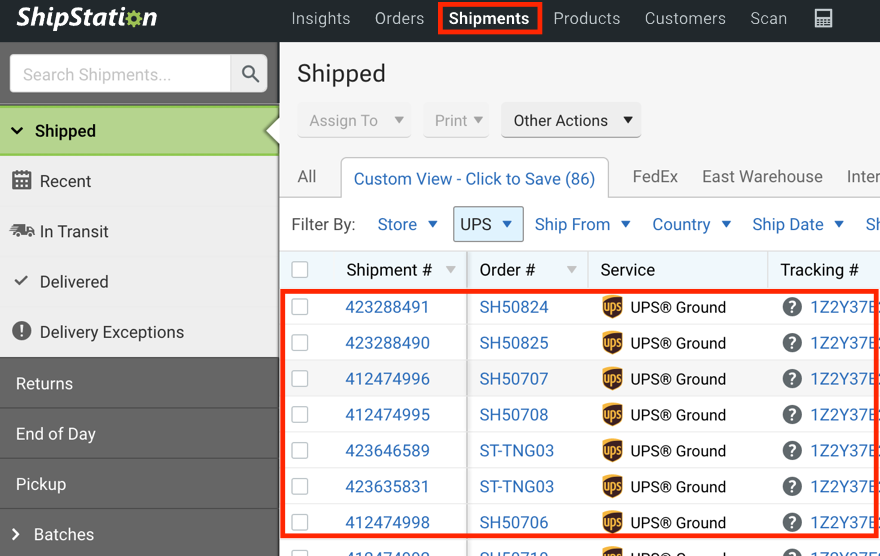Click tracking status icon for shipment 412474998
This screenshot has width=880, height=556.
[792, 522]
